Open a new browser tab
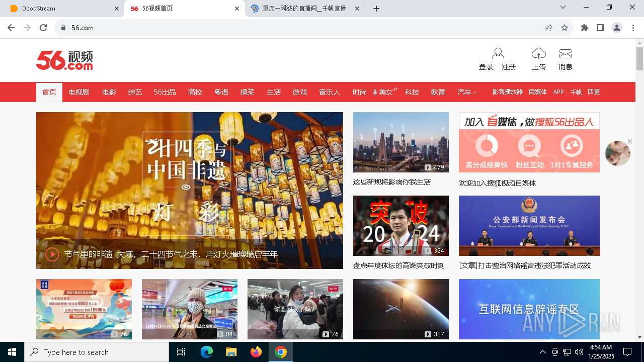This screenshot has height=362, width=644. (376, 9)
